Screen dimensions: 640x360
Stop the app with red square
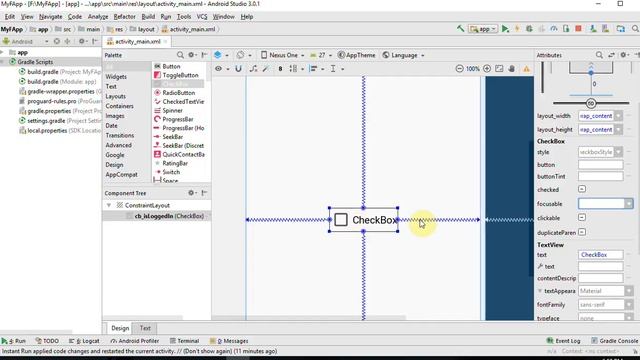578,29
